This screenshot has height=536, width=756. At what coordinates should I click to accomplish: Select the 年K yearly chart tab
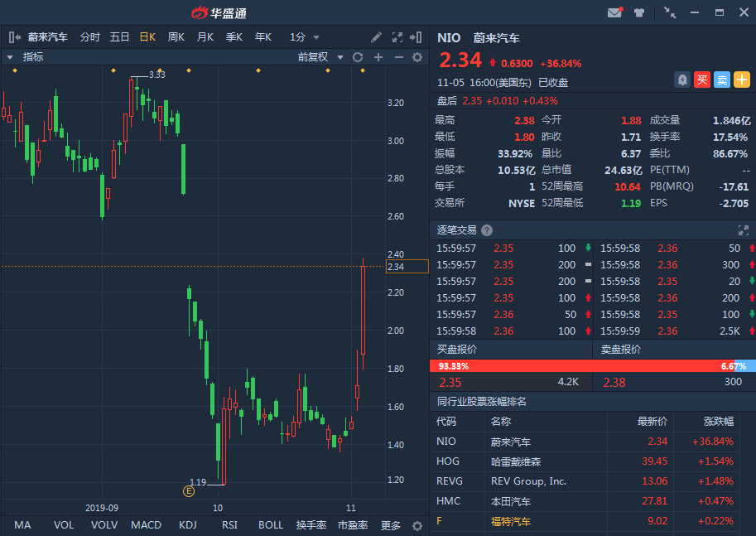point(263,37)
